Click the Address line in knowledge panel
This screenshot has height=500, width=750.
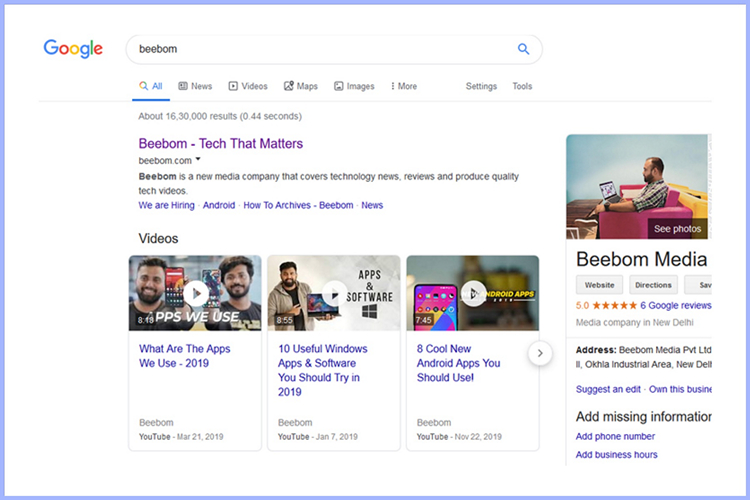(643, 357)
